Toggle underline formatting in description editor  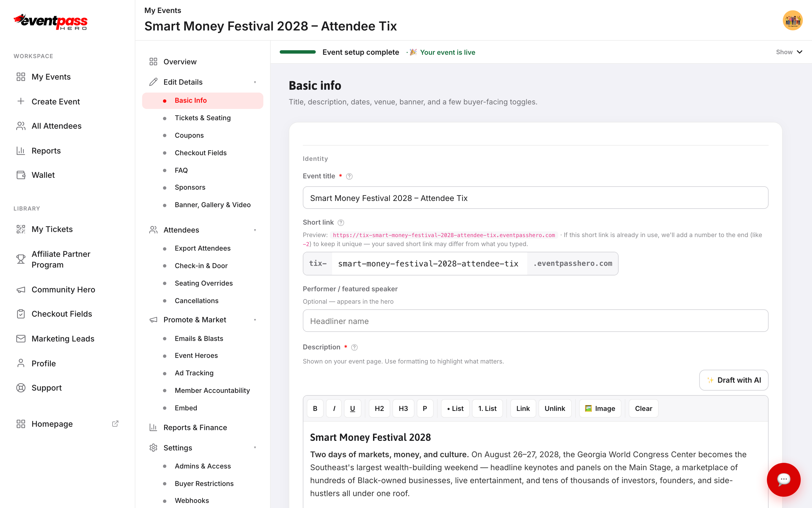(x=352, y=409)
